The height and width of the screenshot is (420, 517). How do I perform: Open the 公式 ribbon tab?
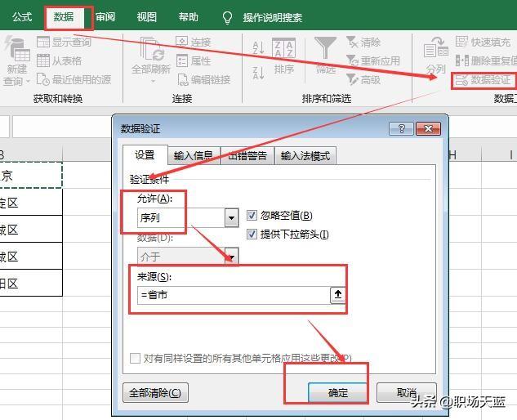22,17
